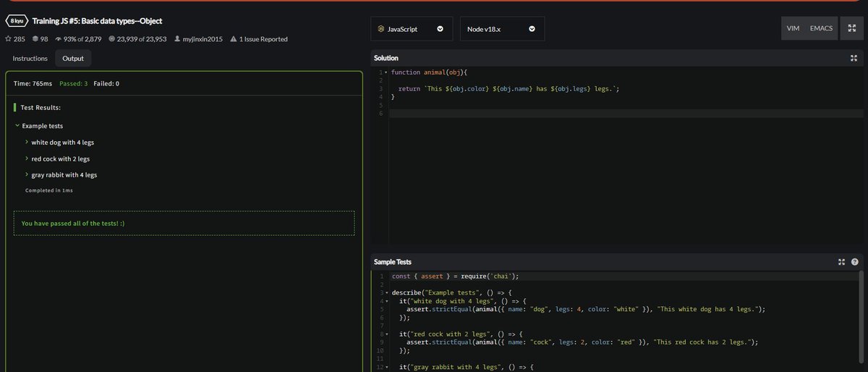
Task: Click the user icon before myjinxin2015
Action: [x=177, y=39]
